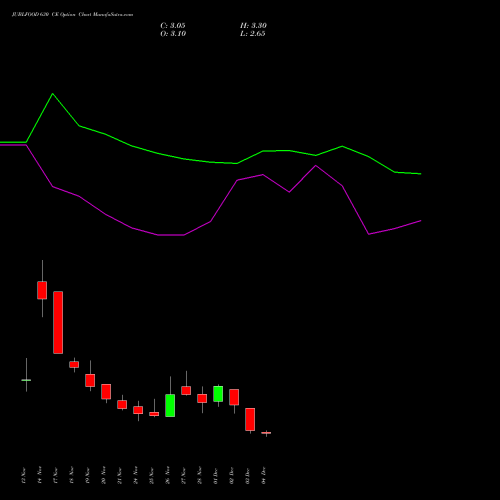This screenshot has height=500, width=500.
Task: Click the 17 Nov date label
Action: [x=55, y=476]
